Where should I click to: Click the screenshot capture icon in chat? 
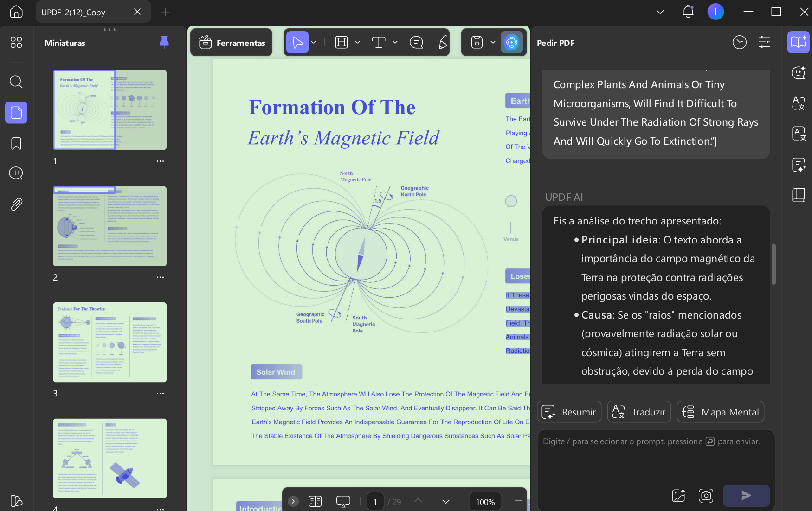pos(706,495)
